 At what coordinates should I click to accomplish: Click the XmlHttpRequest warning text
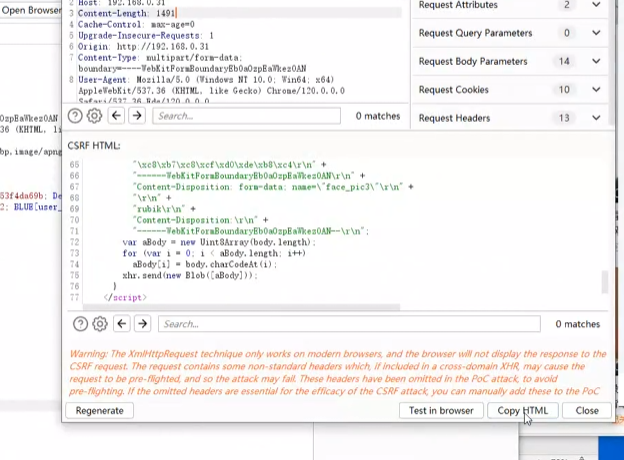[x=338, y=372]
